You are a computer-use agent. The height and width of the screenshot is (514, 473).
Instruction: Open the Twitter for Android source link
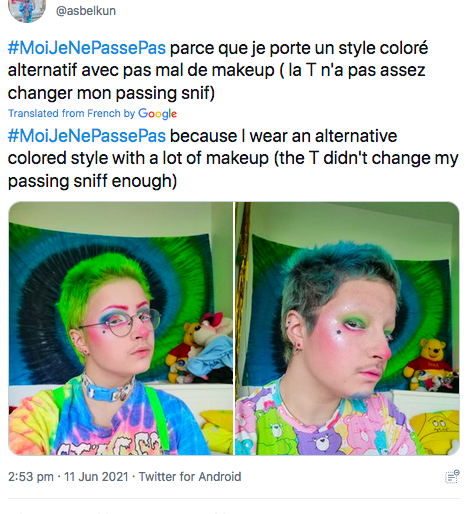190,476
